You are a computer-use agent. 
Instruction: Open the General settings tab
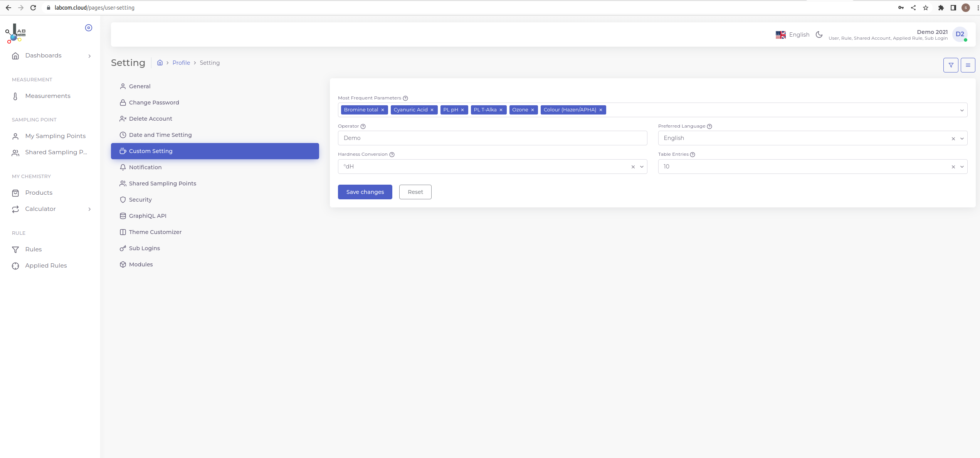coord(215,86)
